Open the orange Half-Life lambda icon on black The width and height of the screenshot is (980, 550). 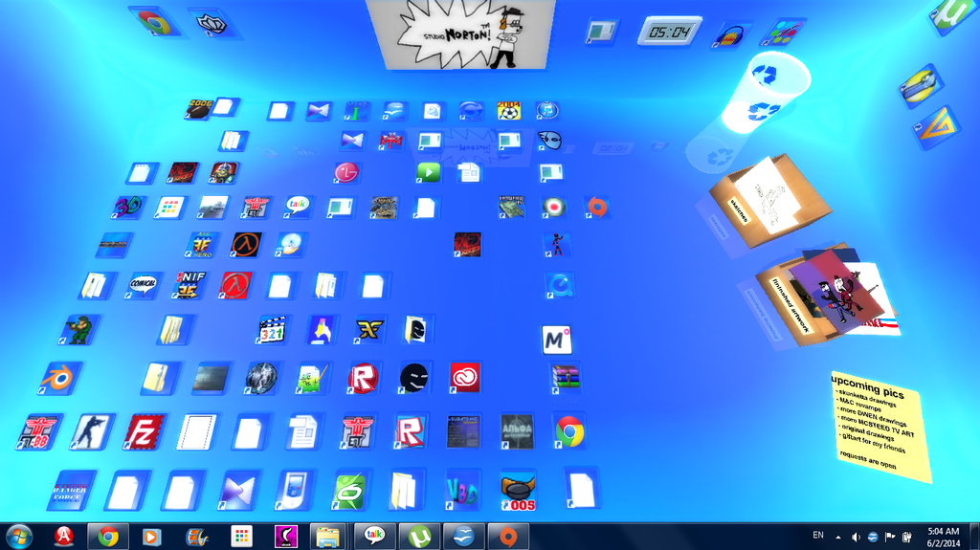pyautogui.click(x=246, y=244)
